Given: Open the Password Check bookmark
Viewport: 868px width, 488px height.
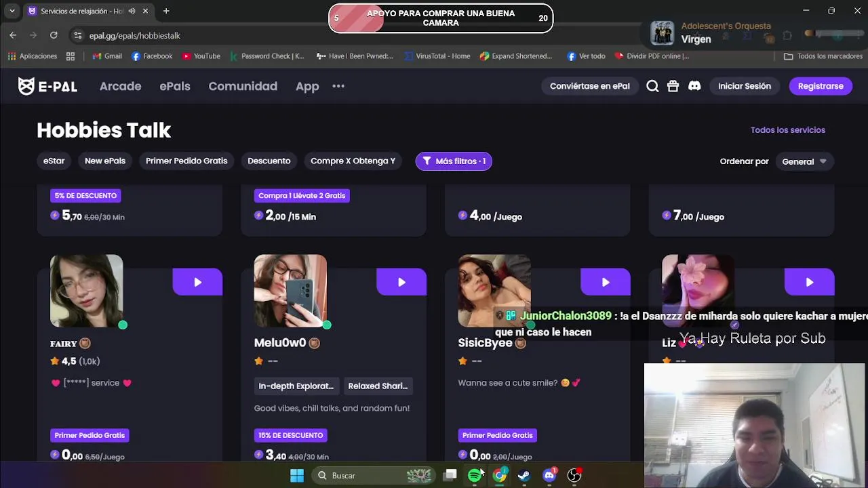Looking at the screenshot, I should click(267, 56).
